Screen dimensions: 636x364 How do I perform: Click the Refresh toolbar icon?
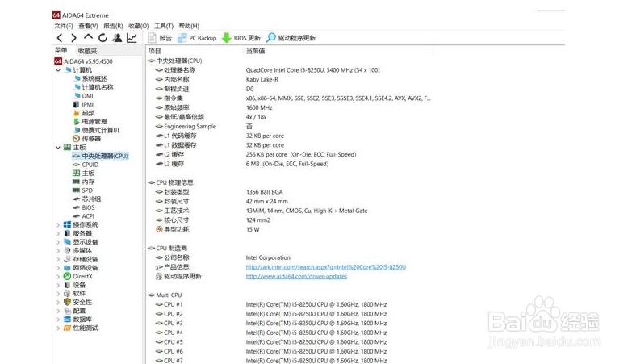103,38
